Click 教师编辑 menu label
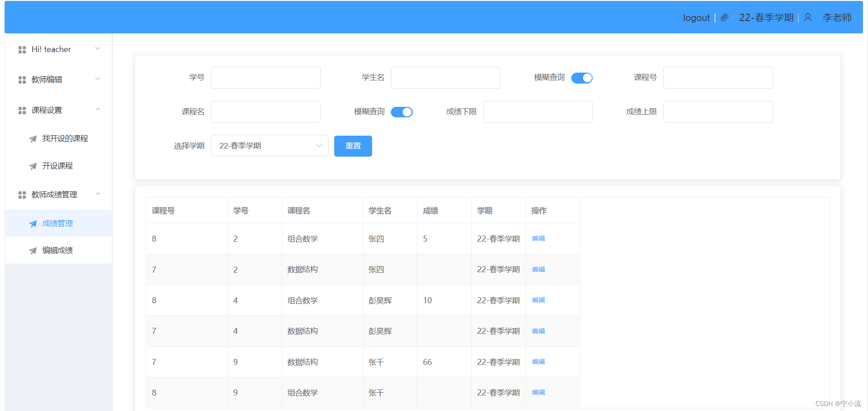 point(47,79)
